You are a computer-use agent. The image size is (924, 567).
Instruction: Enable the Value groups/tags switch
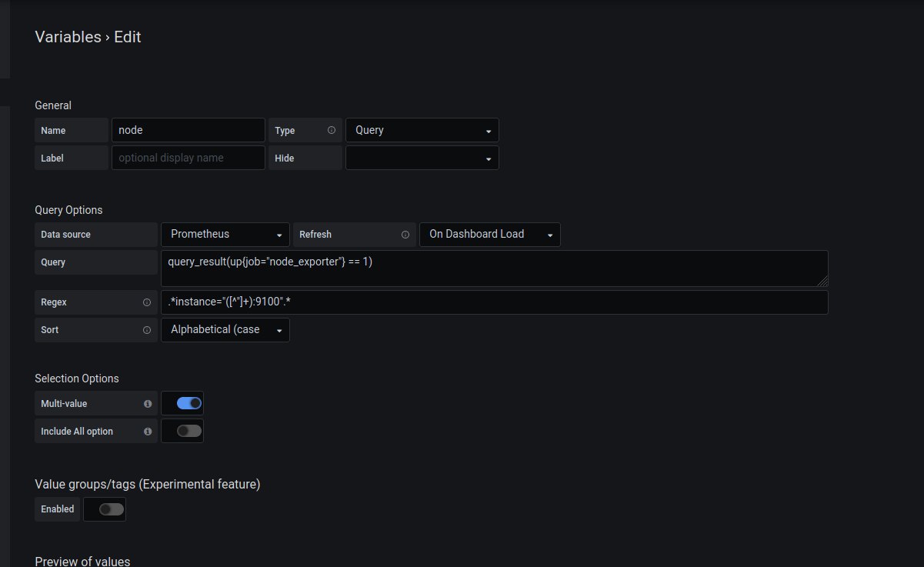(111, 509)
